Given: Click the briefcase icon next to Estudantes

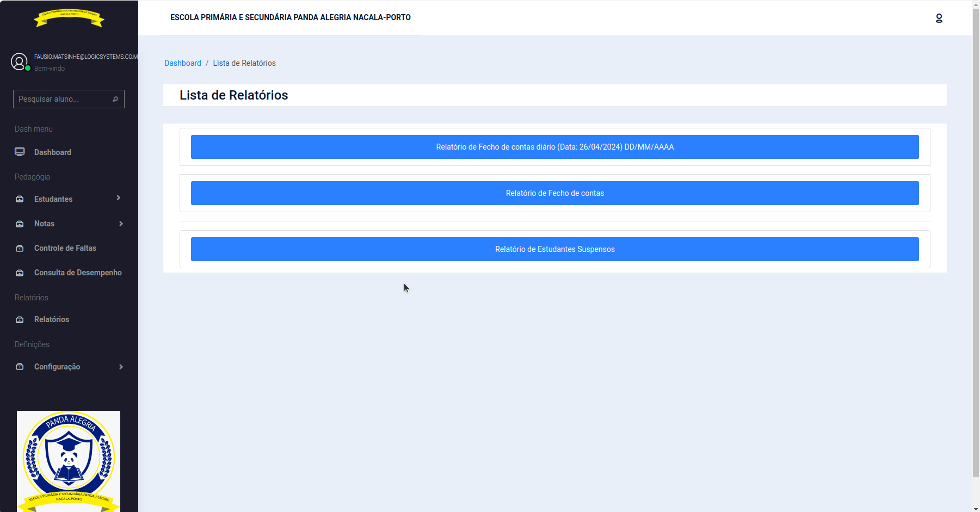Looking at the screenshot, I should [x=20, y=199].
